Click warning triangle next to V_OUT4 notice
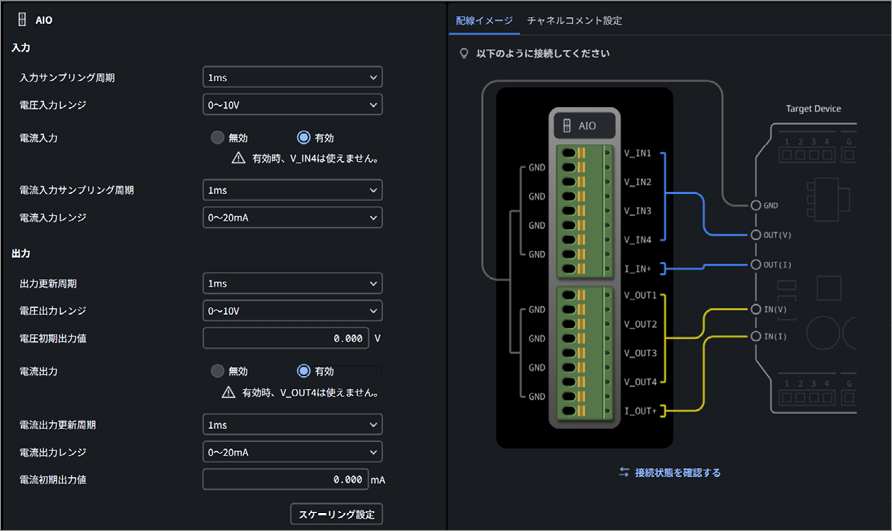Screen dimensions: 892x531 tap(228, 393)
